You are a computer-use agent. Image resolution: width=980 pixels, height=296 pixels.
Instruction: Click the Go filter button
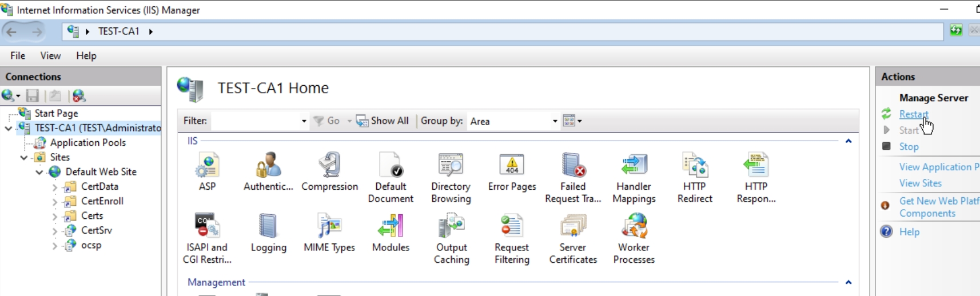click(x=326, y=121)
